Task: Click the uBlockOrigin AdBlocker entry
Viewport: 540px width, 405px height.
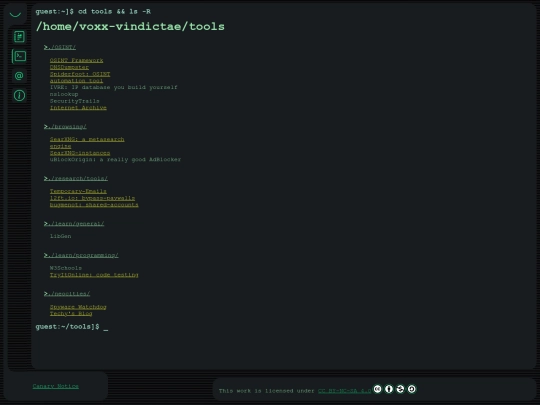Action: pyautogui.click(x=115, y=160)
